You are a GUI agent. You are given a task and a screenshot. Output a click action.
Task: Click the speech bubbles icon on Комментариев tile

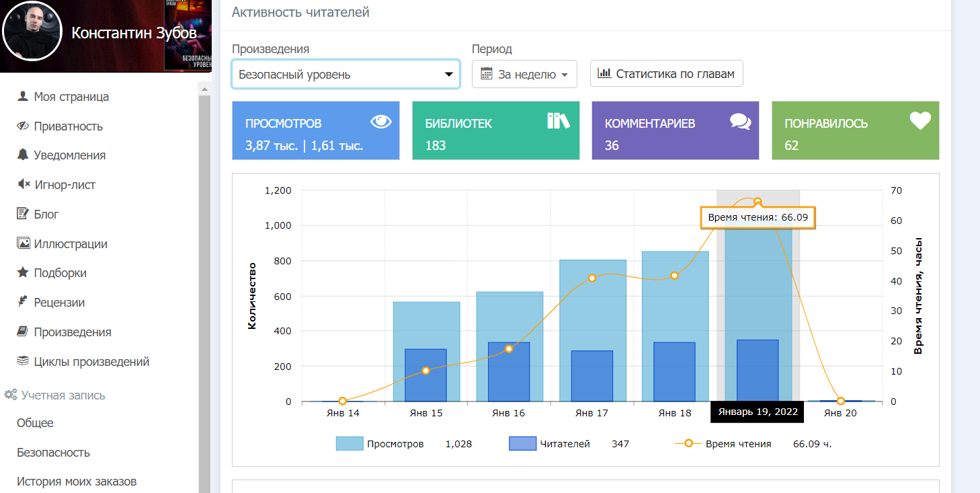point(740,121)
